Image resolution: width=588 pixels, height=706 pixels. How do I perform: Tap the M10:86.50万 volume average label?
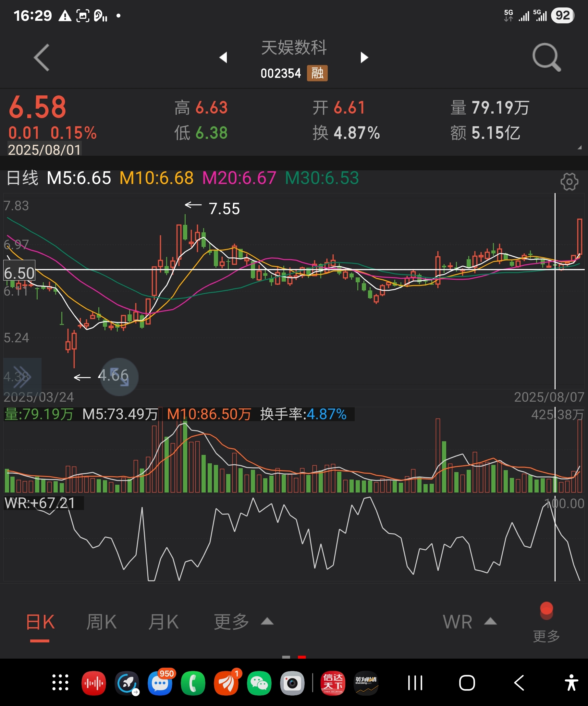pyautogui.click(x=209, y=414)
